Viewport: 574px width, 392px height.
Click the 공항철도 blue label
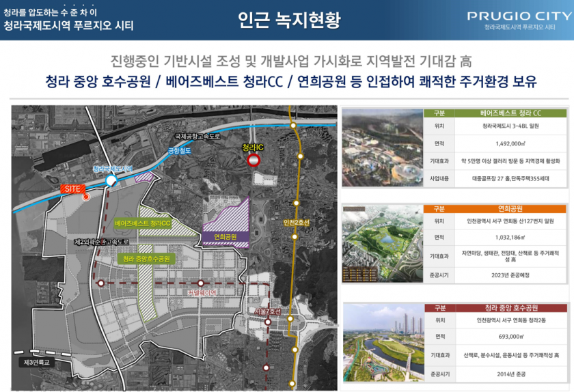point(179,151)
